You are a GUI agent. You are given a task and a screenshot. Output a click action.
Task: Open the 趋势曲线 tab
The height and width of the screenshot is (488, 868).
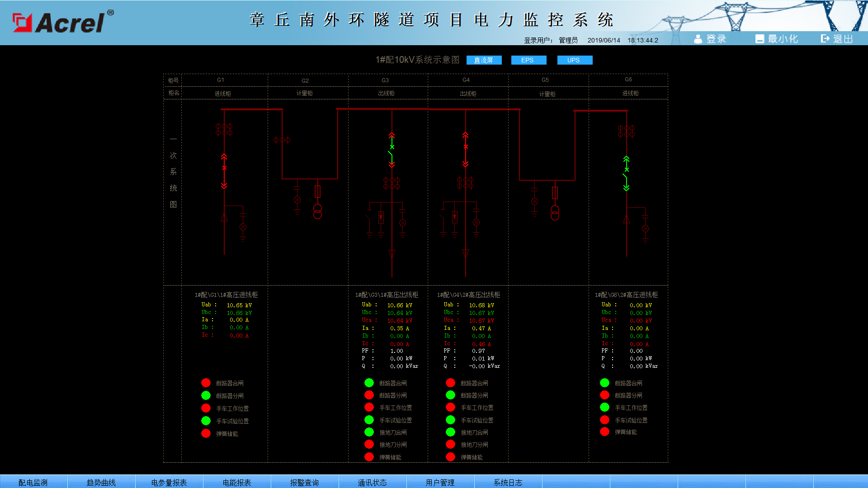(101, 482)
